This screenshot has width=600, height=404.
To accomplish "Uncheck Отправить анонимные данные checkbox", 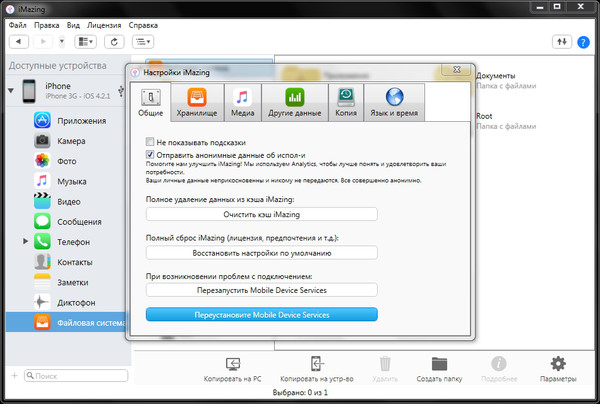I will (150, 155).
